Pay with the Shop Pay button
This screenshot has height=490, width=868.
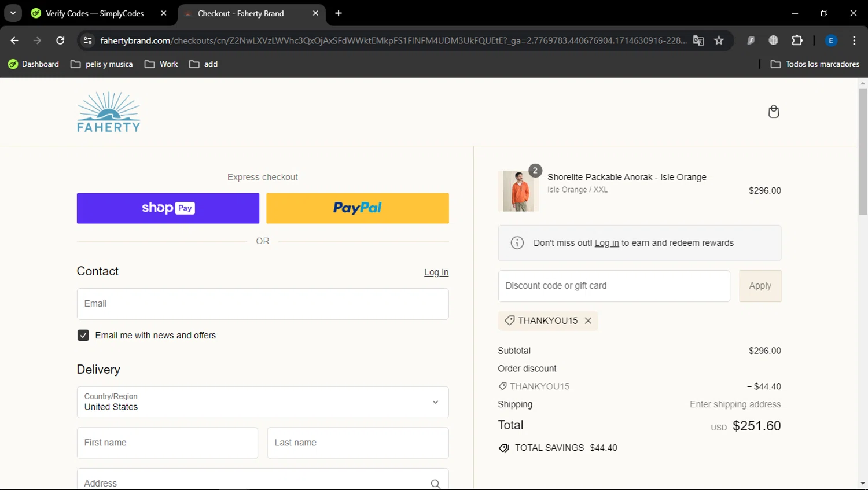coord(168,208)
